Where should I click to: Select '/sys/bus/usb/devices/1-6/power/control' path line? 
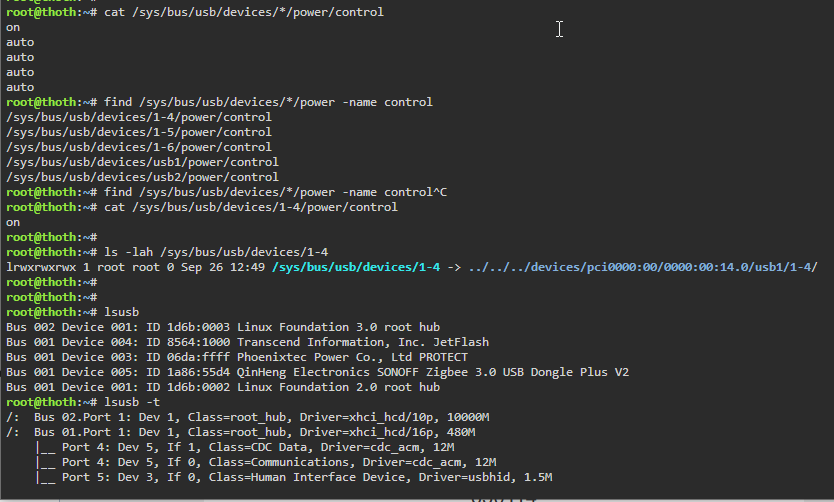pyautogui.click(x=139, y=147)
